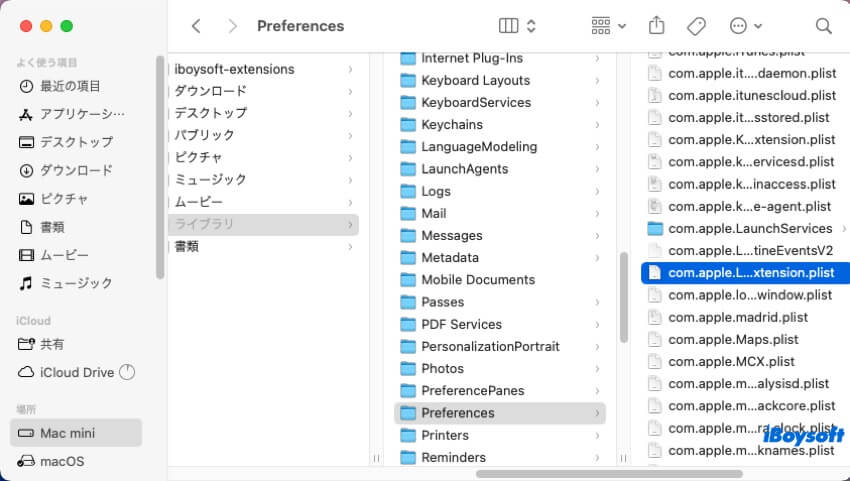Expand the Preferences row chevron
Image resolution: width=850 pixels, height=481 pixels.
tap(597, 413)
